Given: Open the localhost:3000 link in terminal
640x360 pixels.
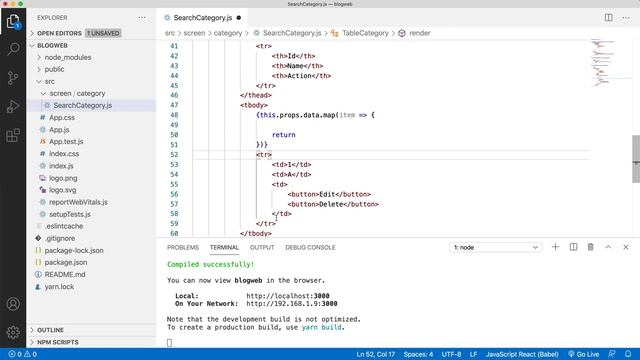Looking at the screenshot, I should (288, 296).
